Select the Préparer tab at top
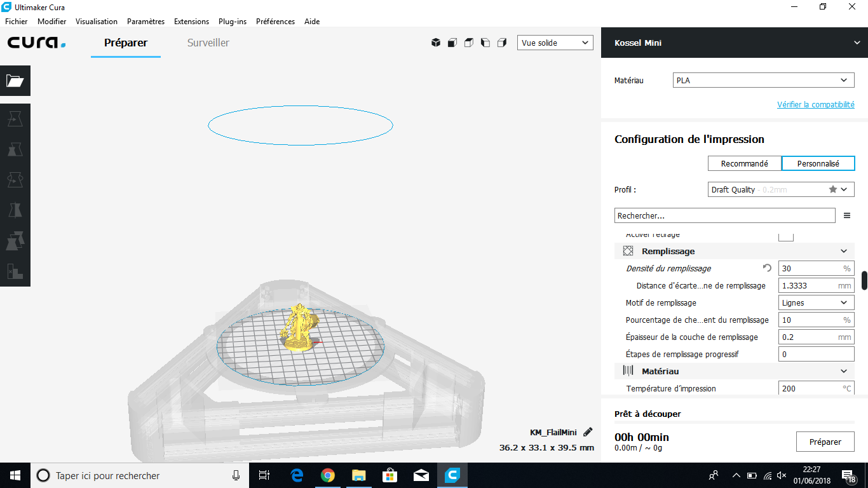The height and width of the screenshot is (488, 868). click(126, 43)
